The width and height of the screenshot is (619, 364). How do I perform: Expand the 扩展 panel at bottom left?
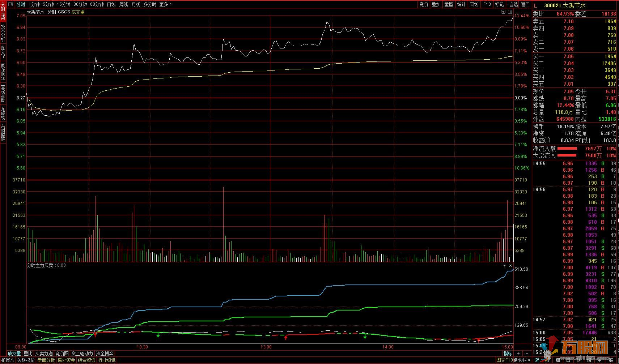(x=7, y=360)
